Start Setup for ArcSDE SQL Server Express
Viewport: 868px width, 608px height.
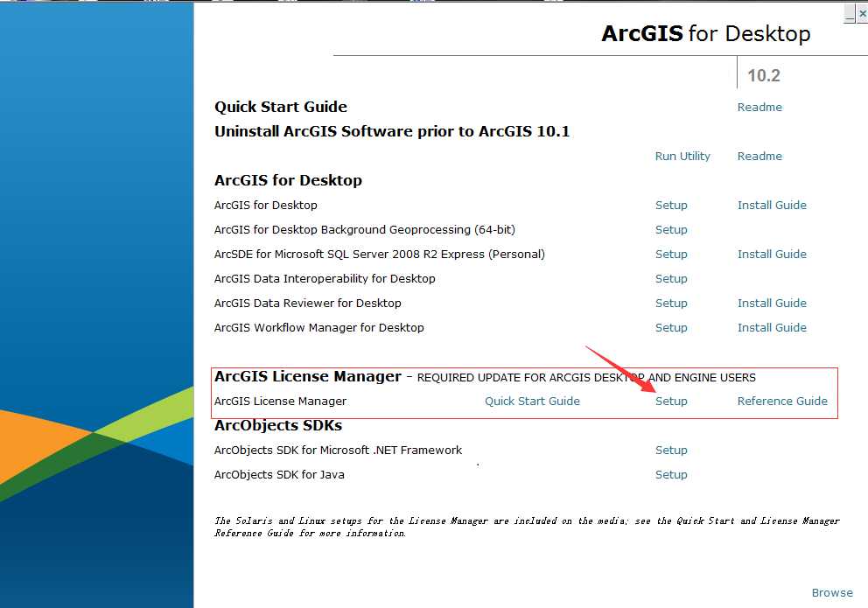click(x=671, y=254)
